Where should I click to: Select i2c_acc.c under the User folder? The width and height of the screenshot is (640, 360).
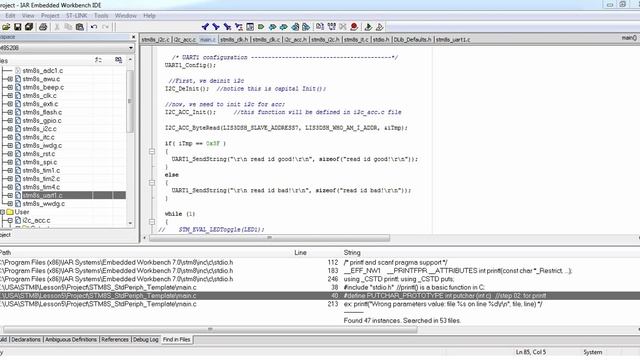(x=36, y=220)
